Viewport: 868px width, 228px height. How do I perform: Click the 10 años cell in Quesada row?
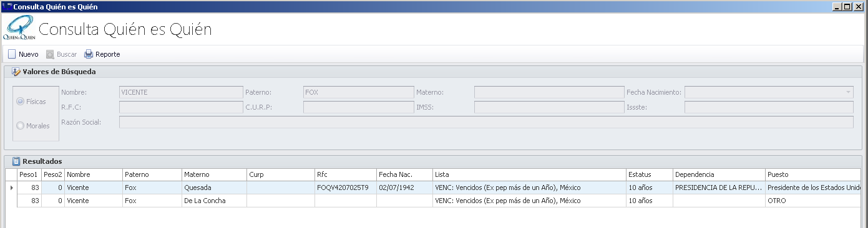pos(649,188)
